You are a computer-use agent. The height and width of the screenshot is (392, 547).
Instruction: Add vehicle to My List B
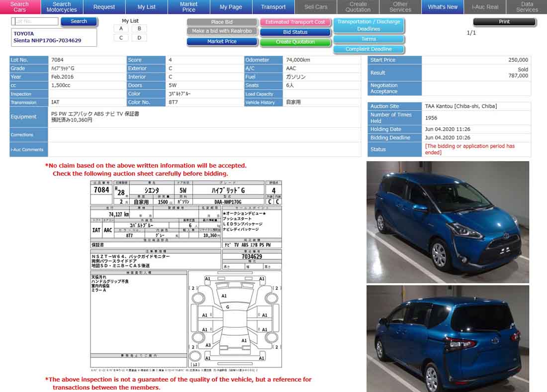pos(139,29)
